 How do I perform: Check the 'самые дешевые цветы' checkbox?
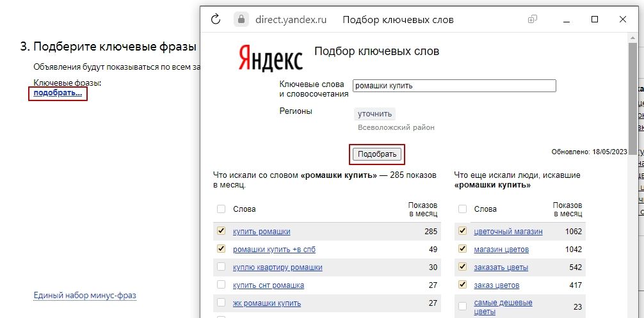point(462,306)
